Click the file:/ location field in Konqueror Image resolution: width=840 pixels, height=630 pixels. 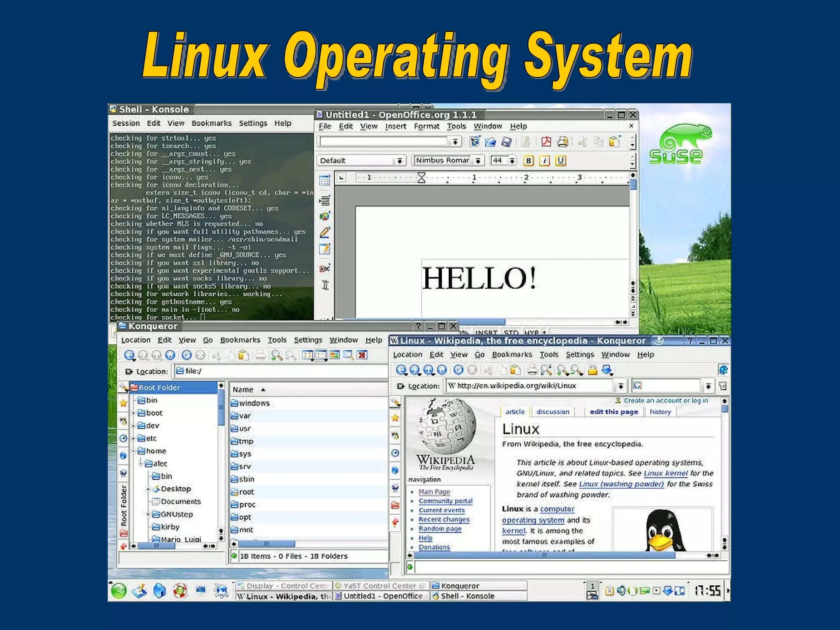point(281,371)
